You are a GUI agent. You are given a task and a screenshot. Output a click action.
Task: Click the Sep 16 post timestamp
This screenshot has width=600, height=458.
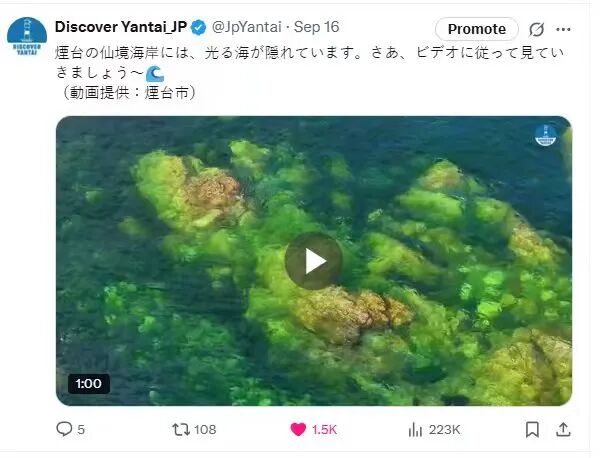click(x=316, y=27)
